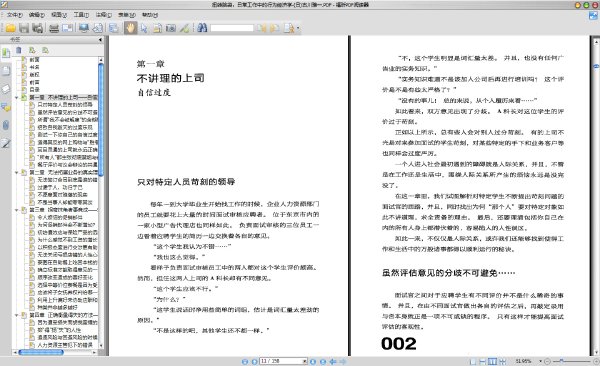Click the page number 002
This screenshot has width=600, height=366.
tap(398, 343)
